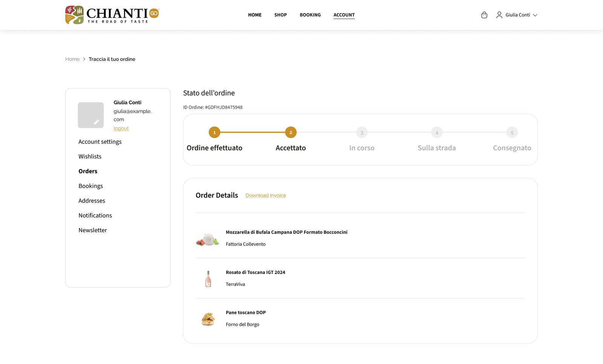Select Orders in sidebar
This screenshot has height=364, width=603.
[x=88, y=171]
